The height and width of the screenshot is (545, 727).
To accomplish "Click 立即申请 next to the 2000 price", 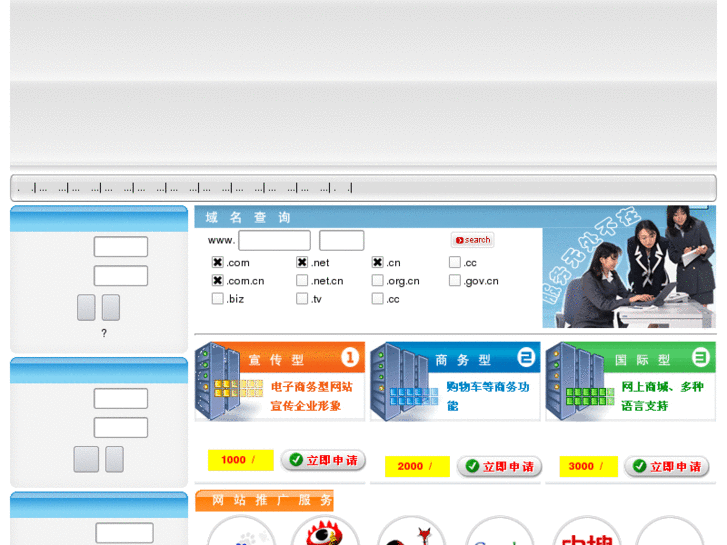I will (499, 467).
